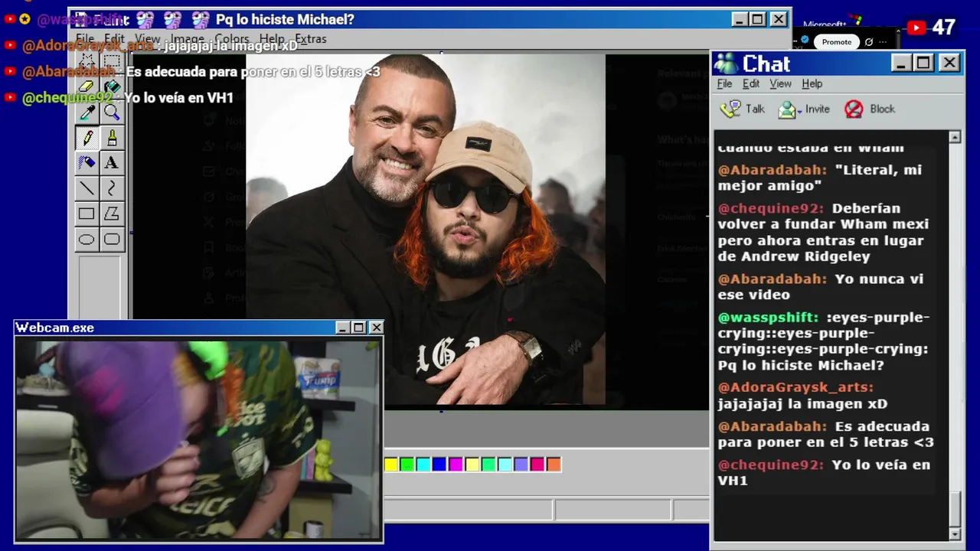Pick the Text tool with letter A
980x551 pixels.
click(112, 163)
